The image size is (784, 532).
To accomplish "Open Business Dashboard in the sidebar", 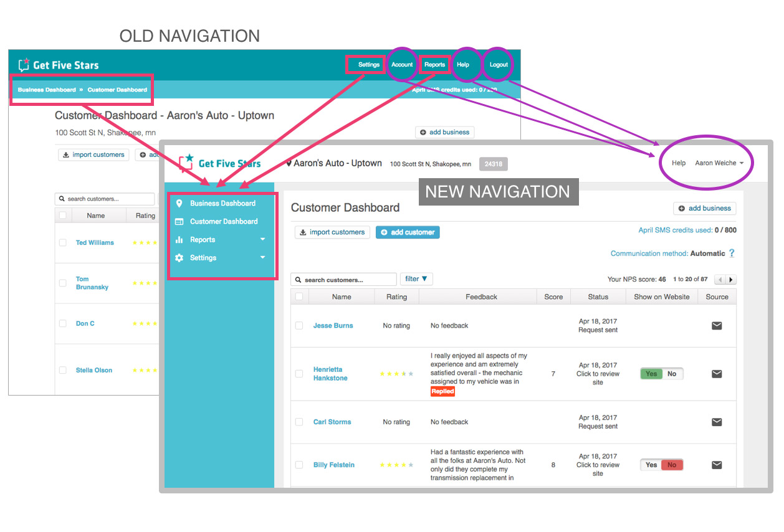I will tap(222, 203).
